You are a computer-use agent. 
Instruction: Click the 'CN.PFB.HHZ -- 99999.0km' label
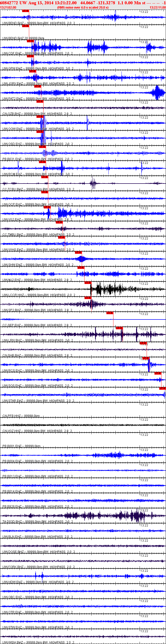(21, 416)
